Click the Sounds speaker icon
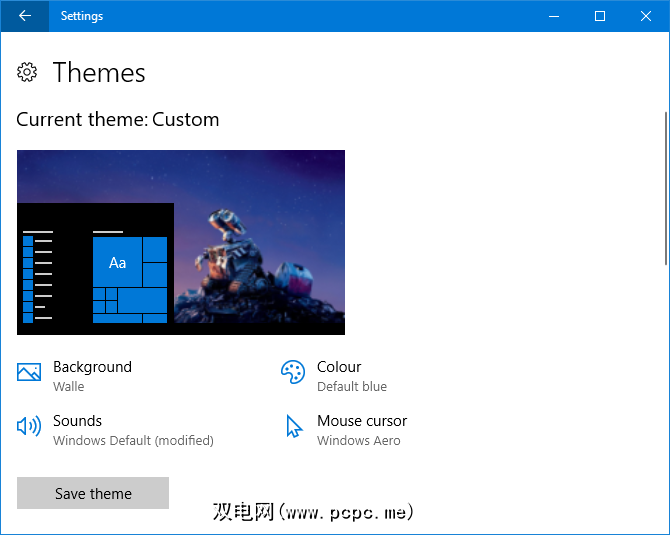The image size is (670, 535). click(x=29, y=426)
